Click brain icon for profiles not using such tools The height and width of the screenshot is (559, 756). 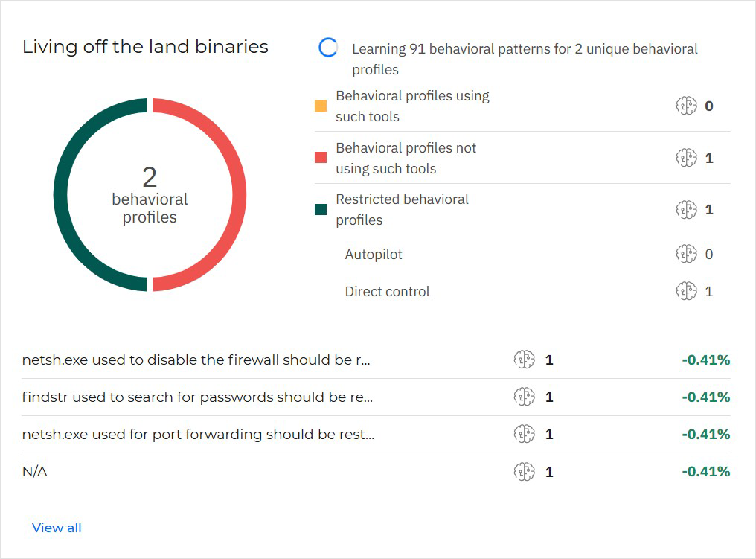click(686, 158)
